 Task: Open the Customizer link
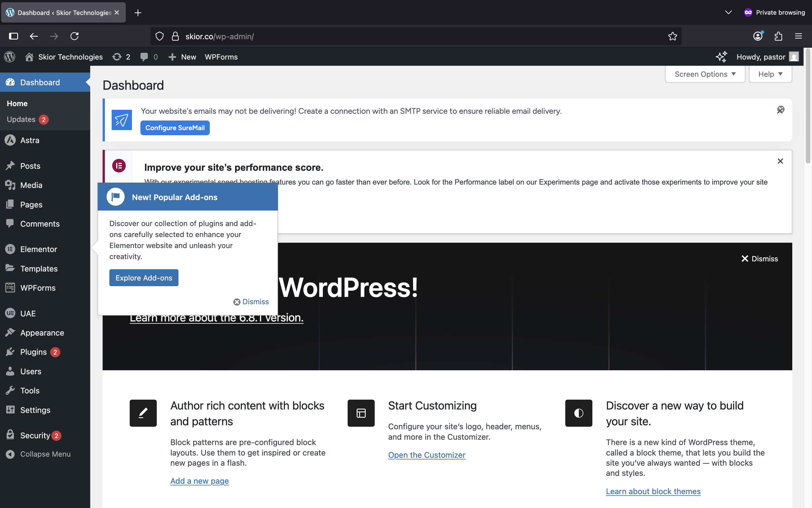coord(427,455)
